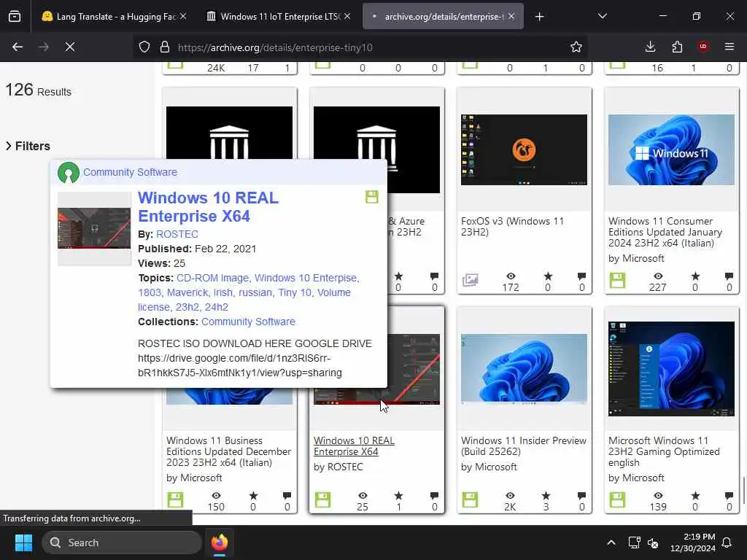747x560 pixels.
Task: Open a new tab
Action: click(x=539, y=17)
